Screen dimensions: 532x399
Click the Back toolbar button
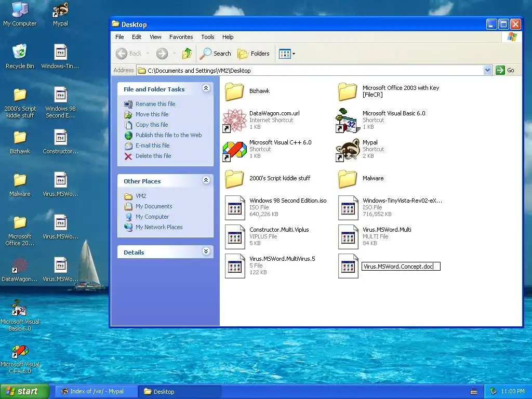(129, 54)
